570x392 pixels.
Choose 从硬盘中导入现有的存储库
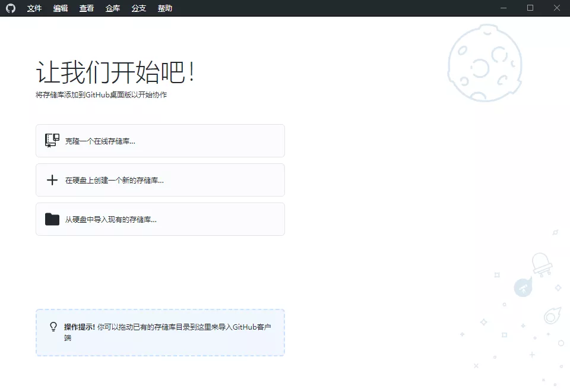pyautogui.click(x=160, y=219)
